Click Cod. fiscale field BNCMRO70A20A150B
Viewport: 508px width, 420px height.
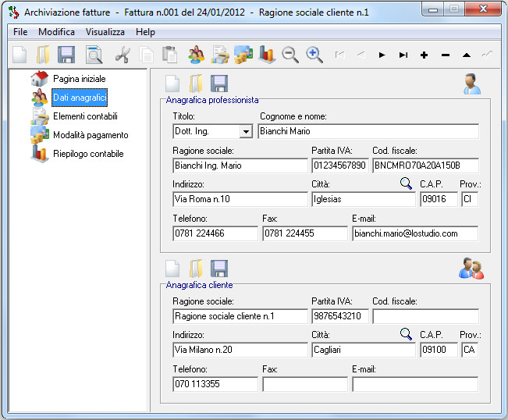(x=425, y=166)
